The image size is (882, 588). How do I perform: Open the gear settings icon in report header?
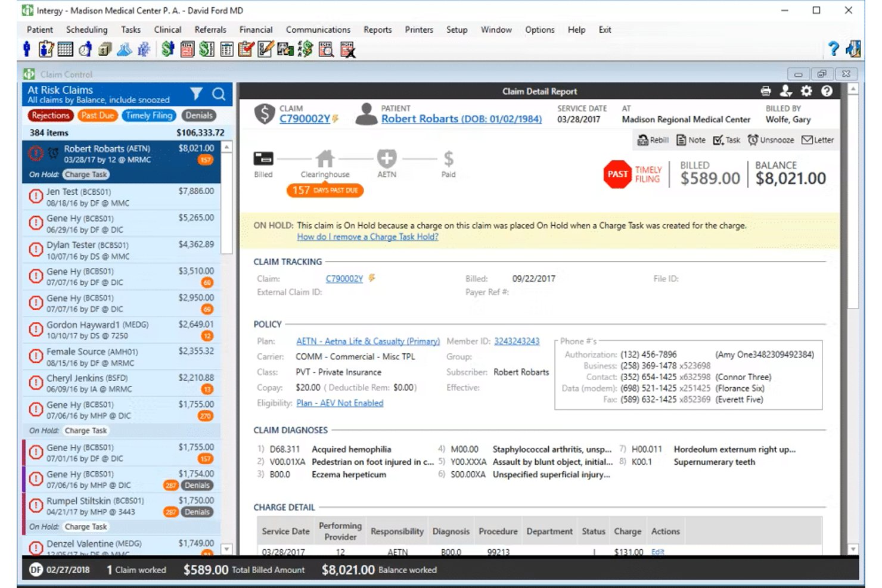[806, 91]
